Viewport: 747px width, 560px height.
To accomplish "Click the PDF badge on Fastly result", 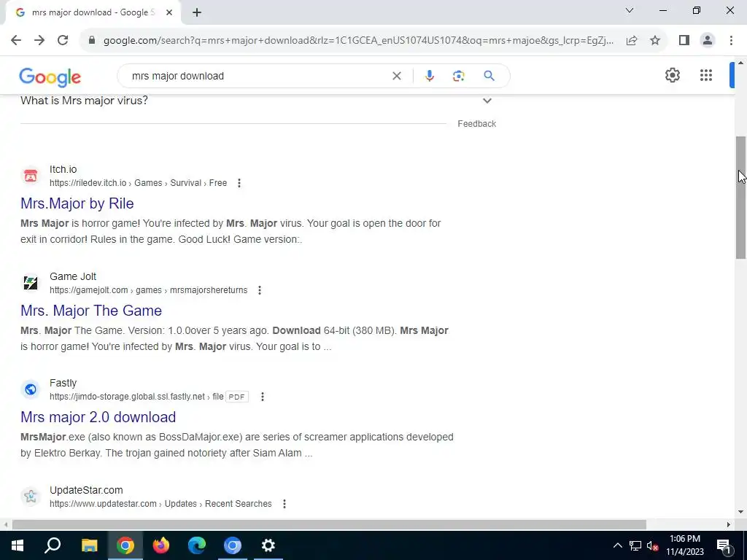I will (x=237, y=397).
